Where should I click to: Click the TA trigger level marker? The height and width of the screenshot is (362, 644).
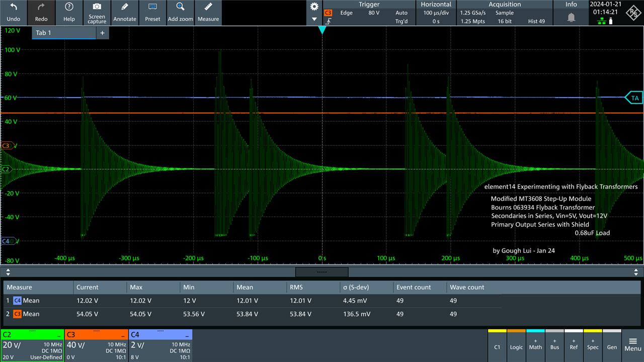[634, 98]
